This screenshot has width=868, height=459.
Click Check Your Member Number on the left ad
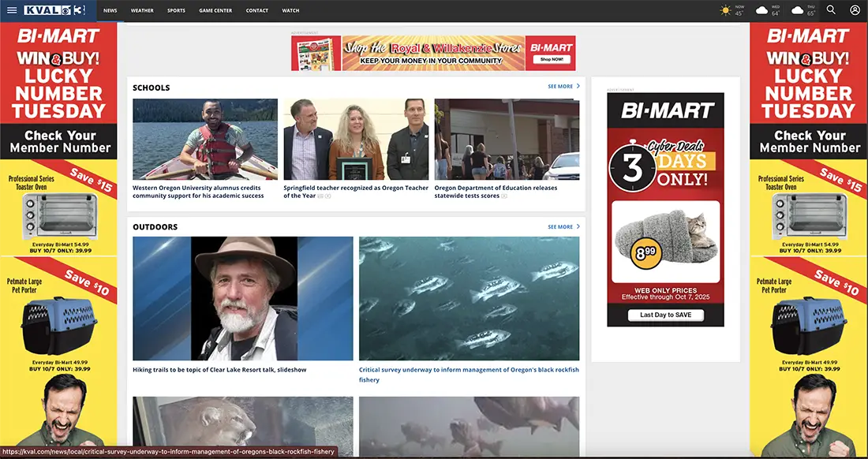click(60, 142)
